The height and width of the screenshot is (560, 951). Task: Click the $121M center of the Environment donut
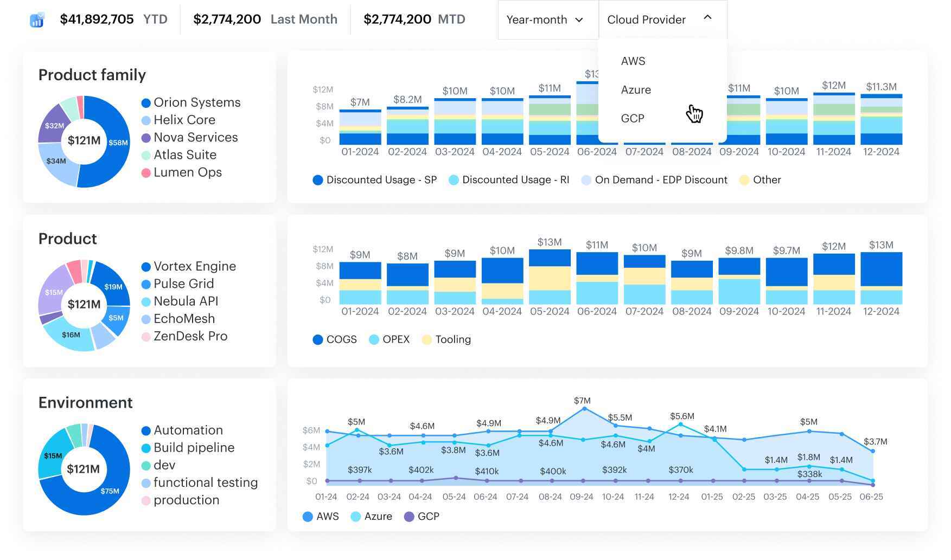tap(84, 469)
